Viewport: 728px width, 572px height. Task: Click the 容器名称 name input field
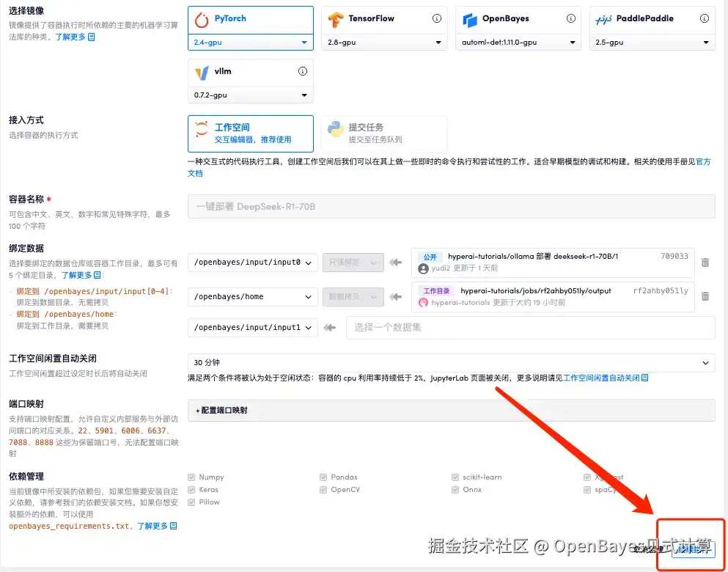coord(452,206)
